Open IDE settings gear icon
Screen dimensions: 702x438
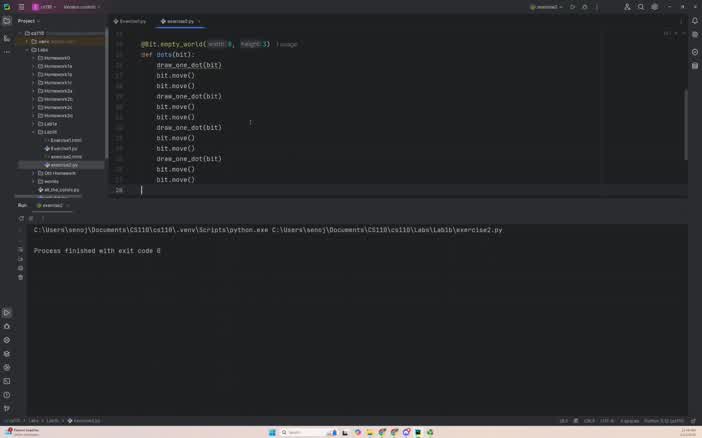point(655,7)
